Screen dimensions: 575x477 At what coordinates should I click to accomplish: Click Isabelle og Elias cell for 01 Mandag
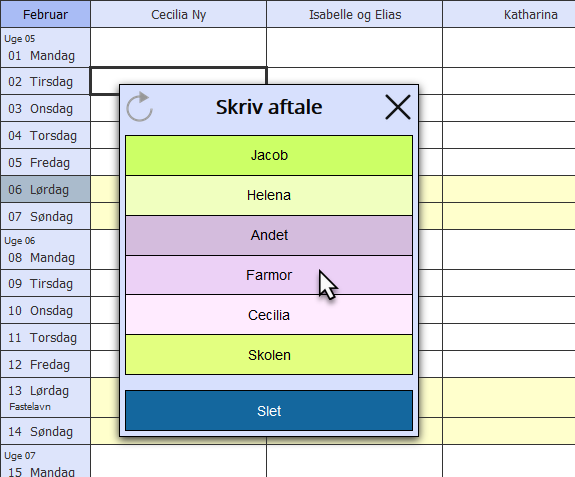tap(355, 48)
